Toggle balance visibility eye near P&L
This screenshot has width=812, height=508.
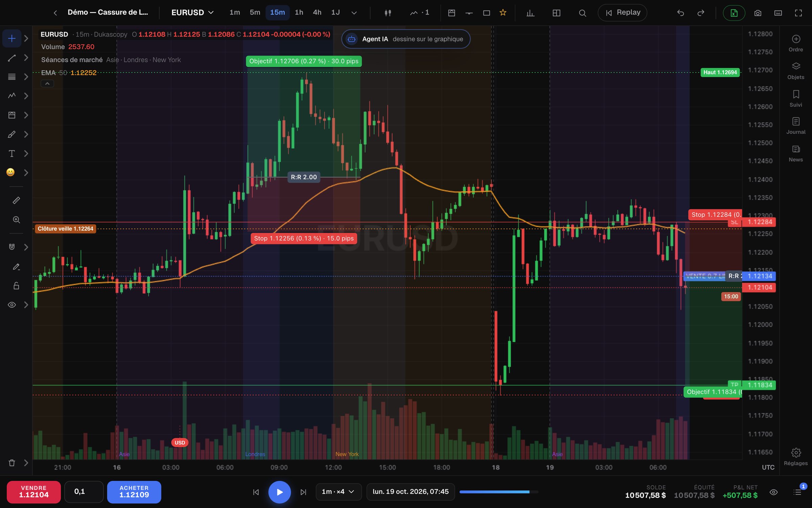click(x=773, y=492)
